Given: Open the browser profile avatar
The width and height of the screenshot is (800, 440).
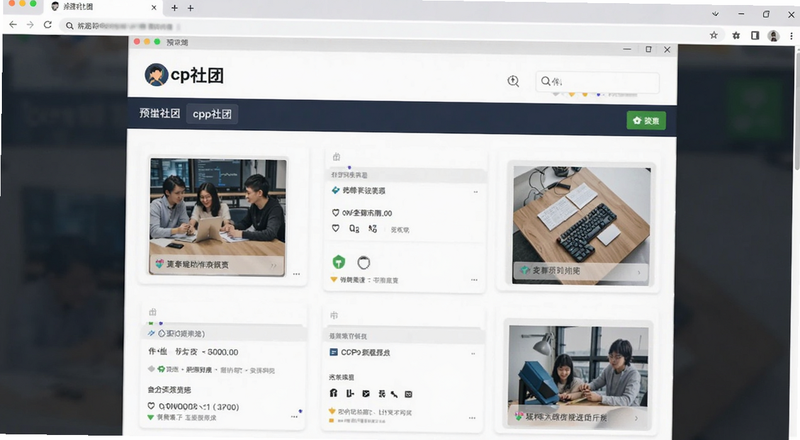Looking at the screenshot, I should point(773,36).
